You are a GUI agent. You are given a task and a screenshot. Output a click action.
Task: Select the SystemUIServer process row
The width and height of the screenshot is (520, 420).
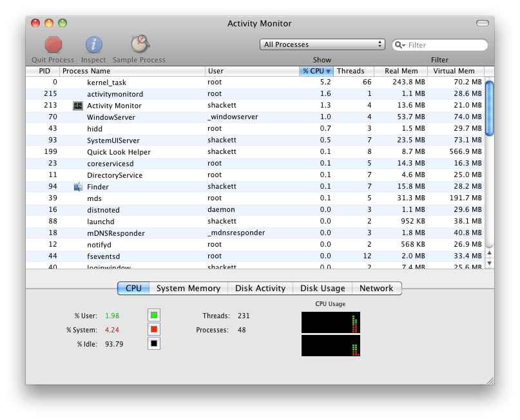coord(255,140)
